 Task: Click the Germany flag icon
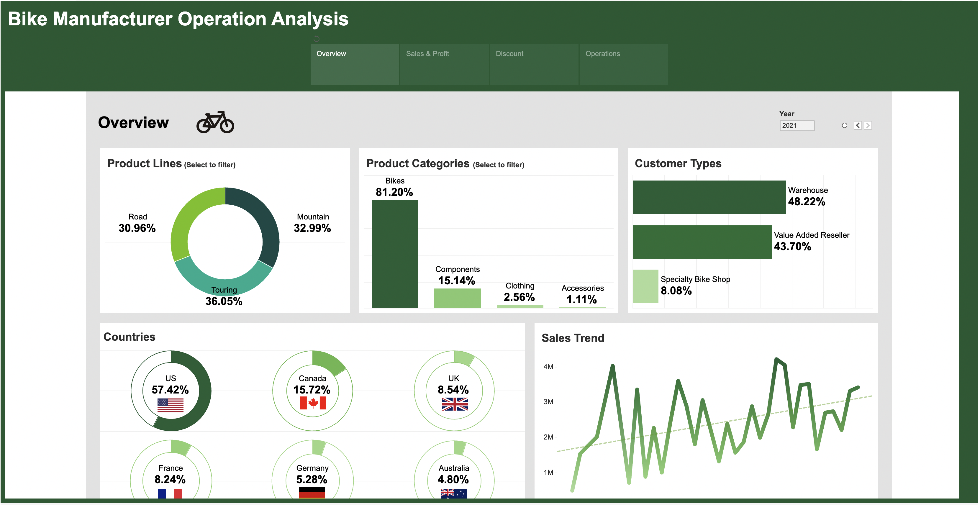[x=312, y=493]
